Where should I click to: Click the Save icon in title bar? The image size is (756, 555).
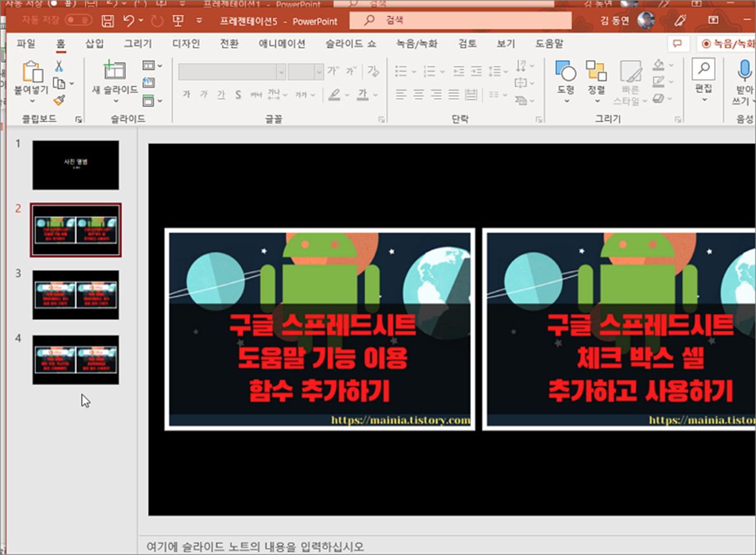coord(108,21)
